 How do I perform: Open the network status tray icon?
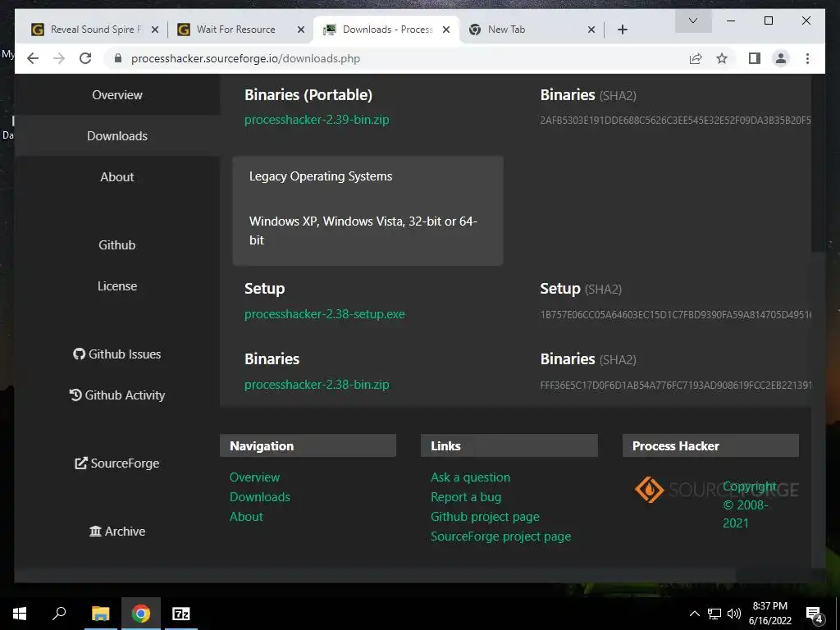[x=714, y=614]
